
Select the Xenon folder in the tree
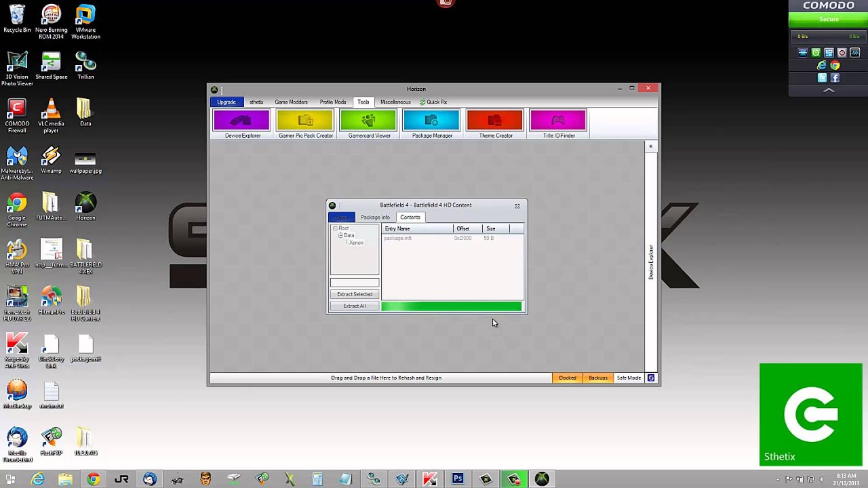tap(356, 243)
